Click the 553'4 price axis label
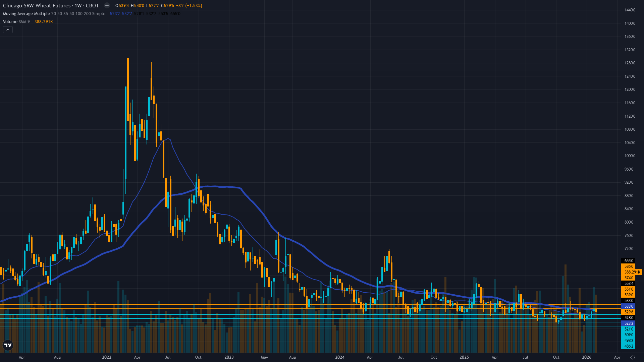 (629, 284)
